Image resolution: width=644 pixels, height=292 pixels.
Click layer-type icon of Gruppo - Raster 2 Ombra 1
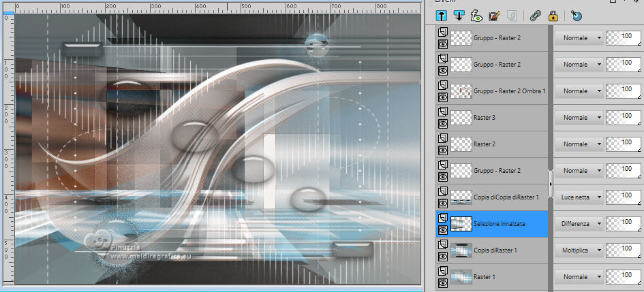[443, 85]
